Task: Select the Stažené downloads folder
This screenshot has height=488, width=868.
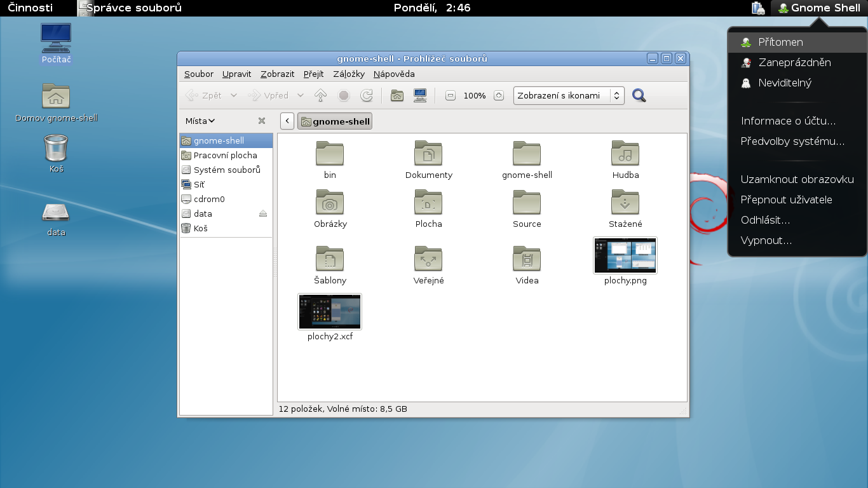Action: coord(625,202)
